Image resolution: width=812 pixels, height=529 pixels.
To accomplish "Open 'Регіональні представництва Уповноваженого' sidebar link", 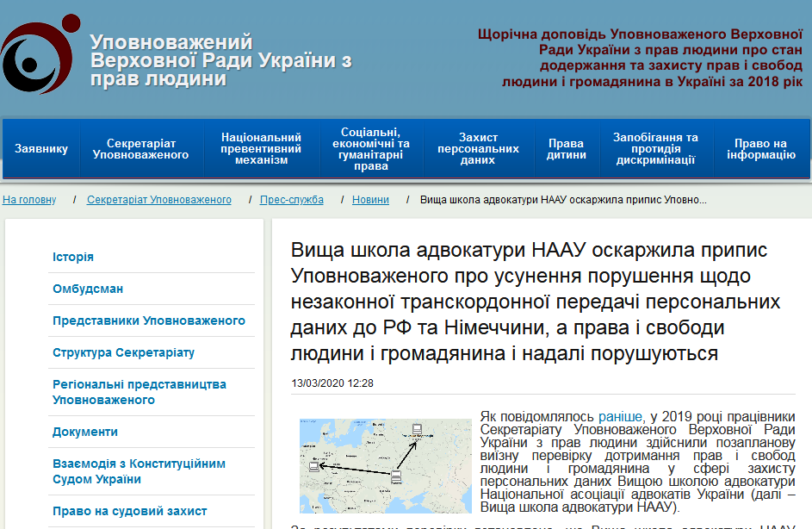I will click(x=139, y=392).
